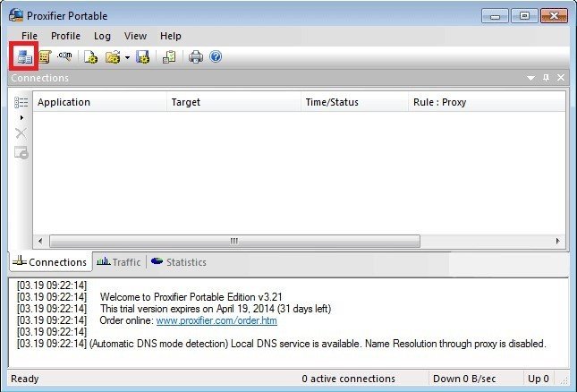577x392 pixels.
Task: Click the connection list view icon
Action: click(21, 102)
